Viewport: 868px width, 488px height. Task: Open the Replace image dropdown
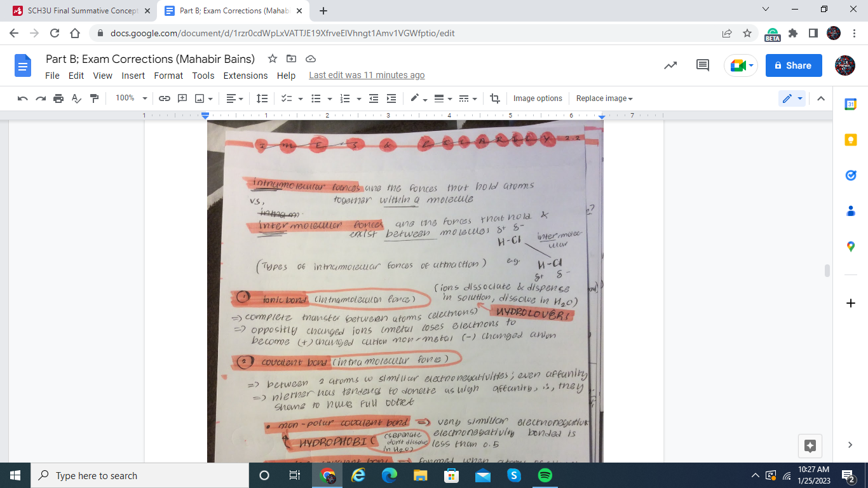[x=604, y=98]
